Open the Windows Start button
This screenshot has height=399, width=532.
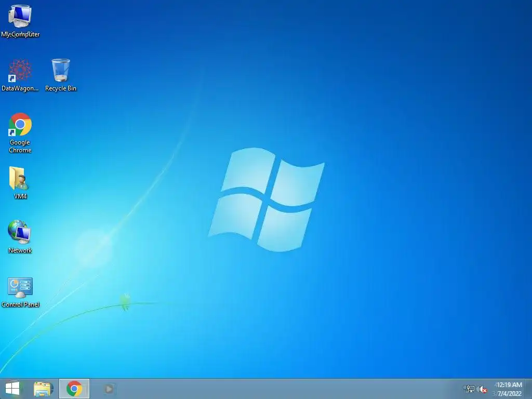pos(12,389)
